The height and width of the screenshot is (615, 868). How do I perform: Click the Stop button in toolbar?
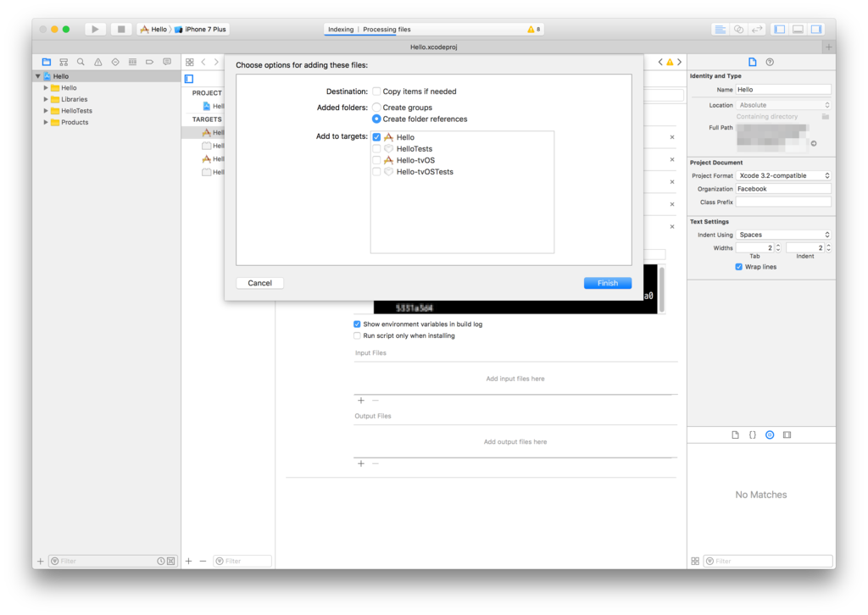120,30
